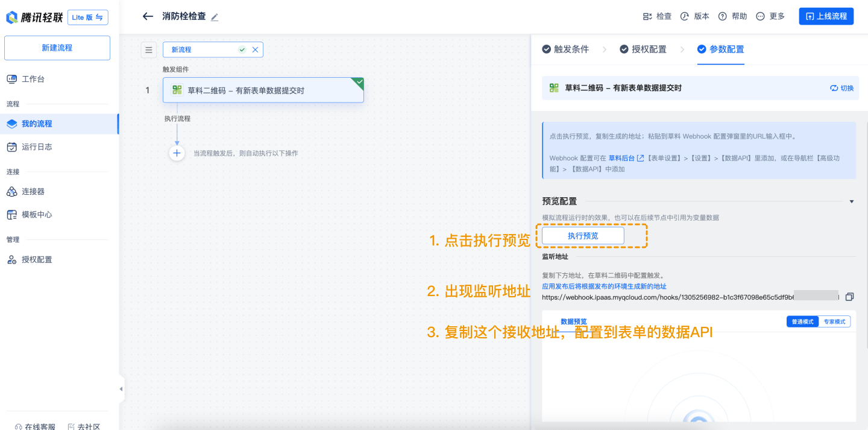Click the 消防栓检查 flow title
Image resolution: width=868 pixels, height=430 pixels.
tap(184, 16)
